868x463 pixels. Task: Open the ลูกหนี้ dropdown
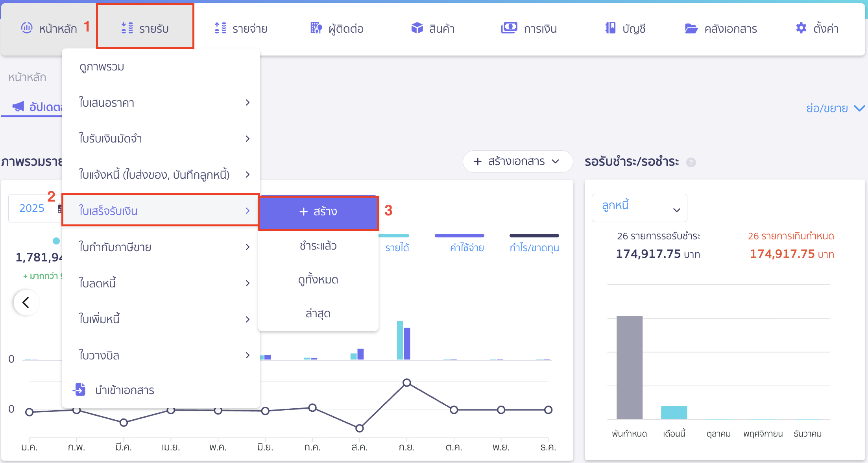pyautogui.click(x=639, y=207)
